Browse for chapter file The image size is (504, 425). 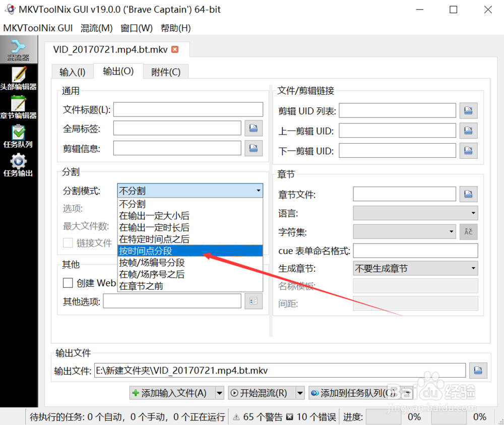click(x=468, y=194)
